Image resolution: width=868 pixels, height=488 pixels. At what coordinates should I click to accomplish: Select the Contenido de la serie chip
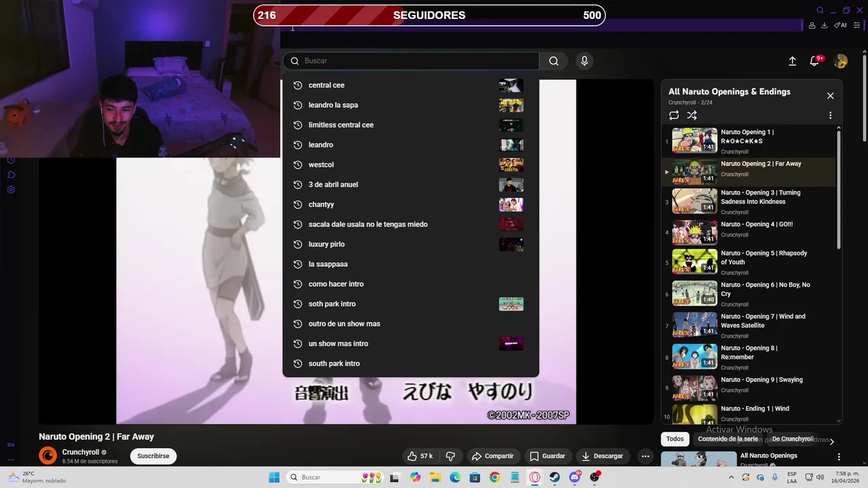(729, 439)
